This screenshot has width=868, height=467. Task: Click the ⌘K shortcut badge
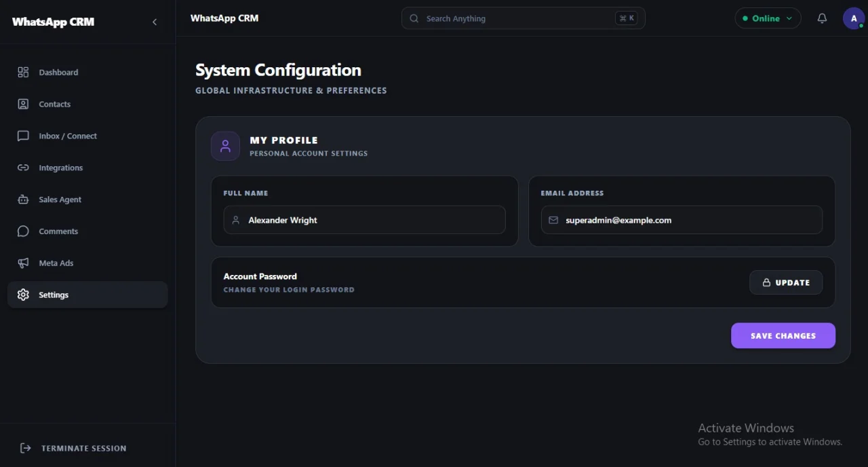point(626,18)
